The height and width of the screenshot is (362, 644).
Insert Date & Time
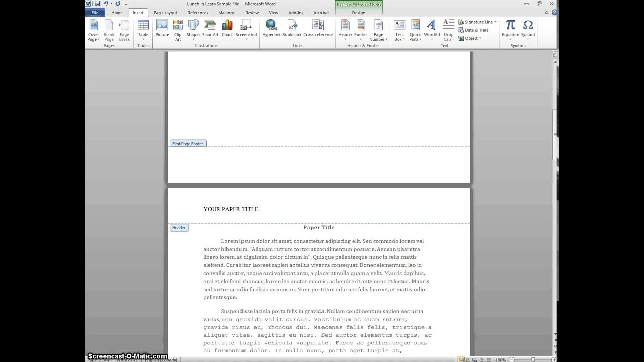pos(473,30)
